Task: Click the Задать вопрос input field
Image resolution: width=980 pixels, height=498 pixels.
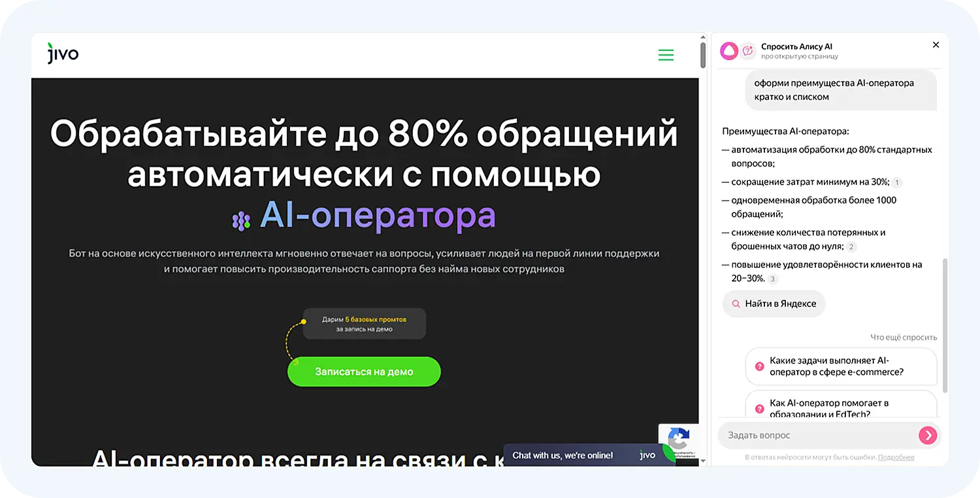Action: tap(817, 435)
